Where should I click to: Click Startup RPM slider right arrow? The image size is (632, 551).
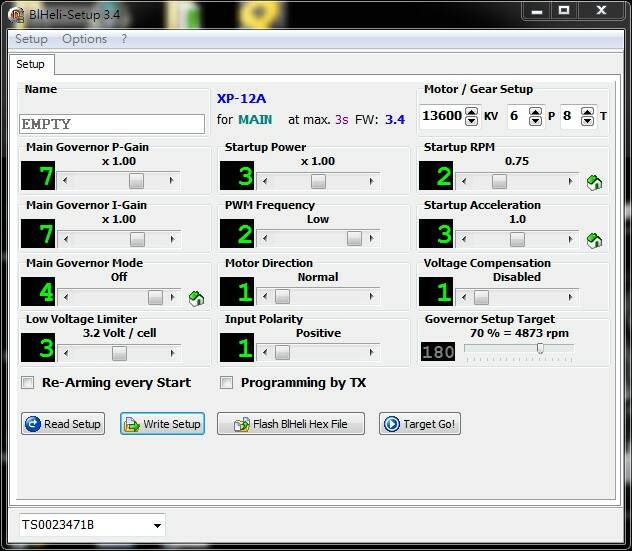coord(570,181)
